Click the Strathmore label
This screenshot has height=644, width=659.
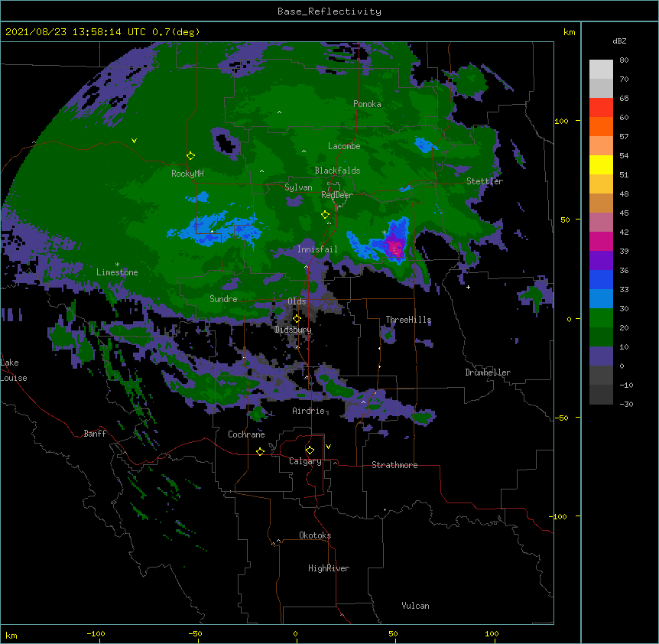coord(394,465)
